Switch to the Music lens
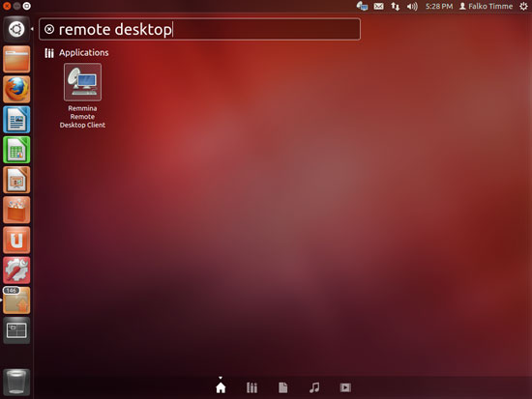Screen dimensions: 532x399 pyautogui.click(x=314, y=387)
